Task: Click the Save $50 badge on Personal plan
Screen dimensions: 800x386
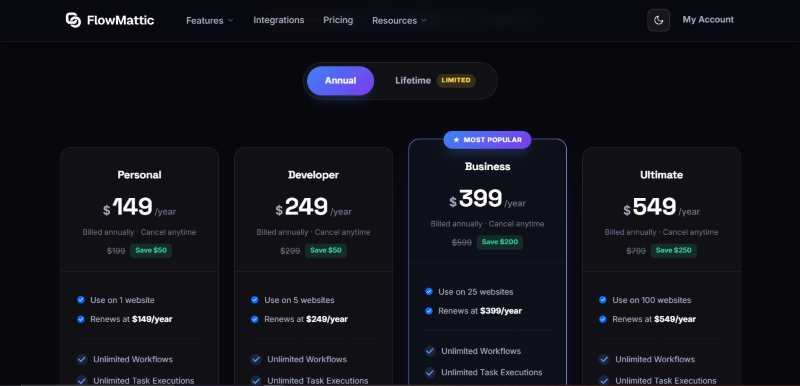Action: point(151,250)
